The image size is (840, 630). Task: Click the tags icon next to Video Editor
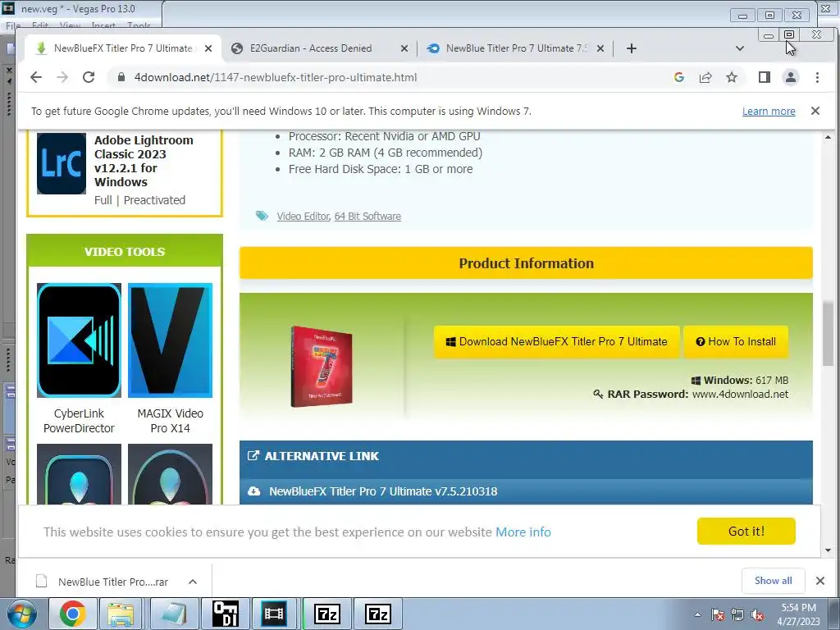click(262, 216)
